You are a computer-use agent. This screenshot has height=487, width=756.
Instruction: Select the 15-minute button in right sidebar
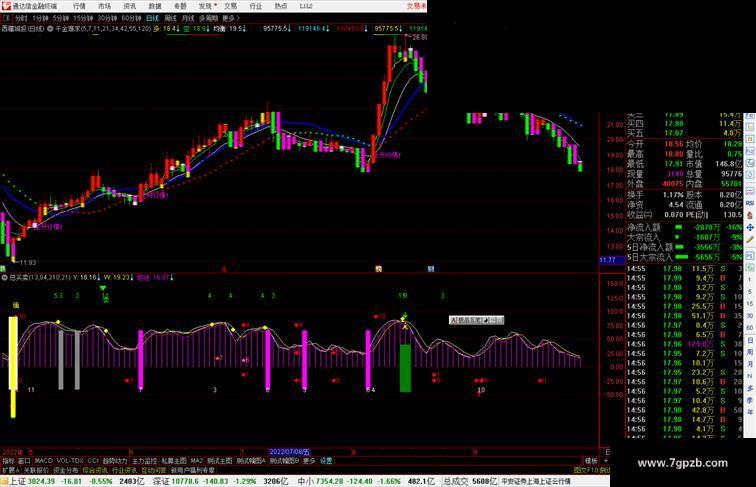click(750, 304)
